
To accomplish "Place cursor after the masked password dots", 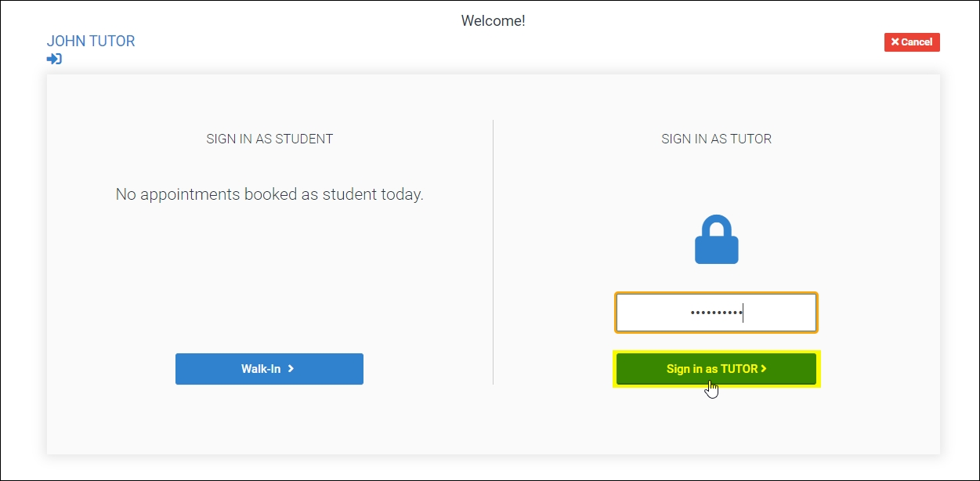I will click(x=743, y=313).
